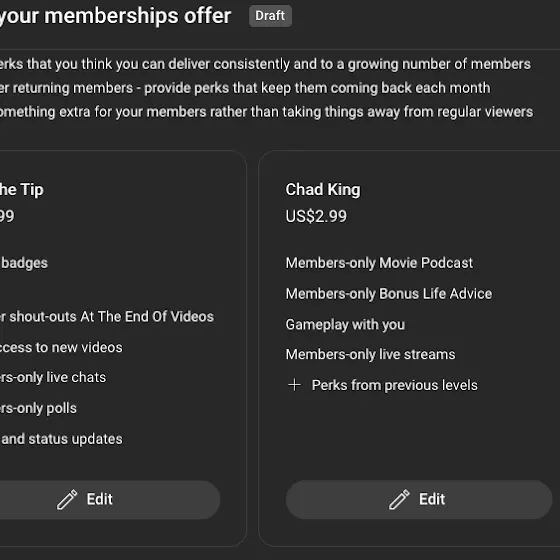
Task: Click Members-only Bonus Life Advice perk
Action: click(x=389, y=294)
